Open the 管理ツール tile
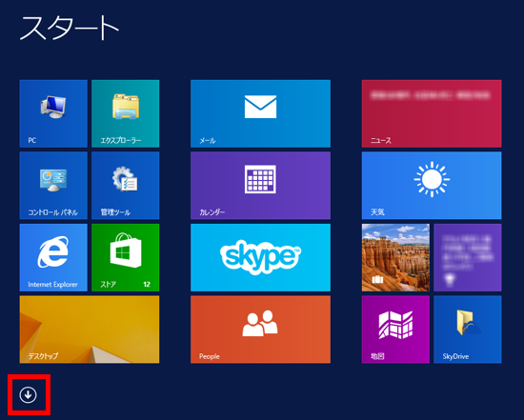The image size is (524, 420). 126,186
